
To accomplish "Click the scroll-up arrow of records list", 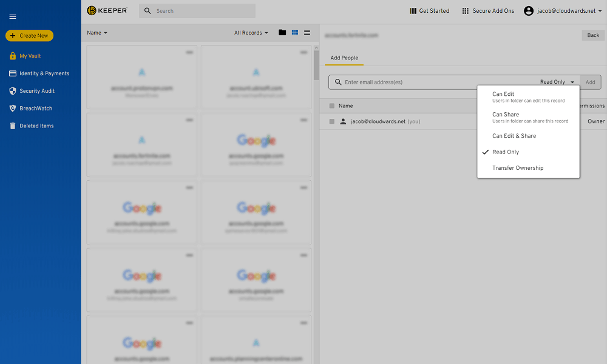I will [x=316, y=47].
